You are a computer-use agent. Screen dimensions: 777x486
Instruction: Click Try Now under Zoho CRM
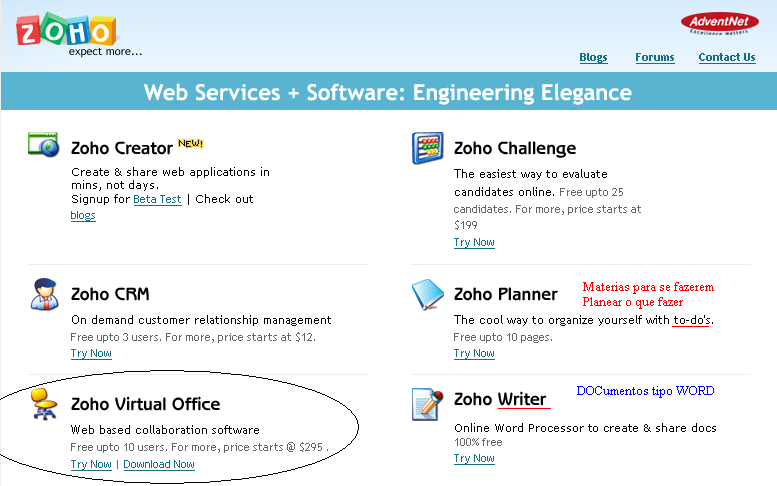click(91, 353)
